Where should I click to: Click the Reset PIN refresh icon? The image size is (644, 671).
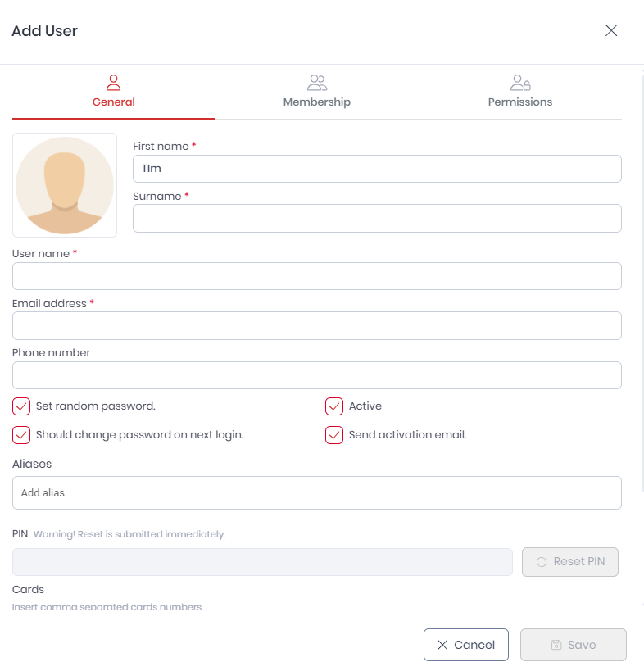point(542,562)
